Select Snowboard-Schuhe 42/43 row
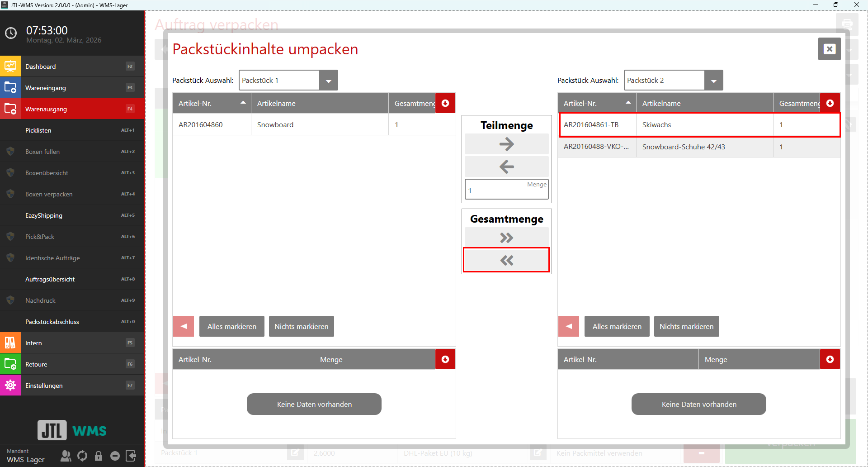The width and height of the screenshot is (868, 467). coord(698,147)
